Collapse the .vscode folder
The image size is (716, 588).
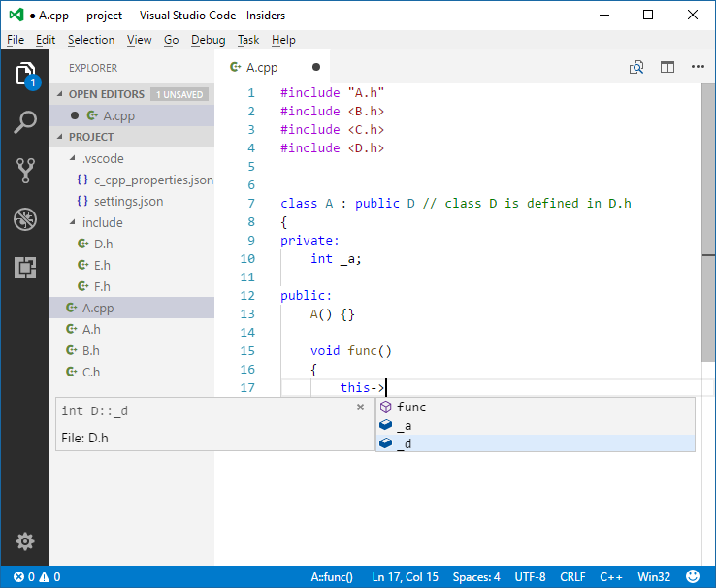tap(102, 158)
